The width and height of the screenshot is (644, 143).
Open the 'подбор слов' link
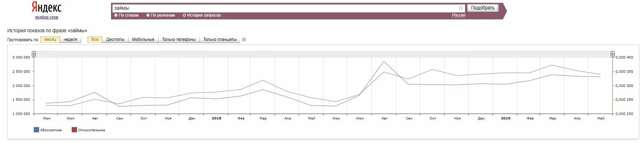coord(47,17)
